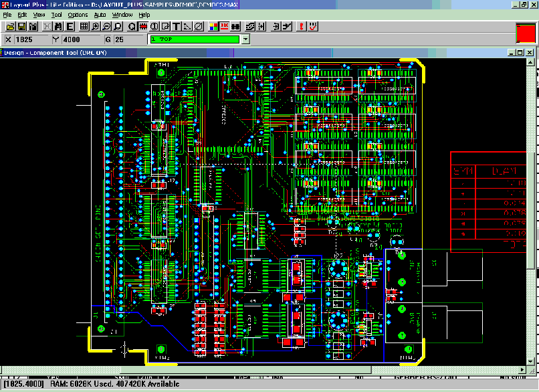The image size is (539, 392).
Task: Activate the Component tool icon
Action: [x=142, y=27]
